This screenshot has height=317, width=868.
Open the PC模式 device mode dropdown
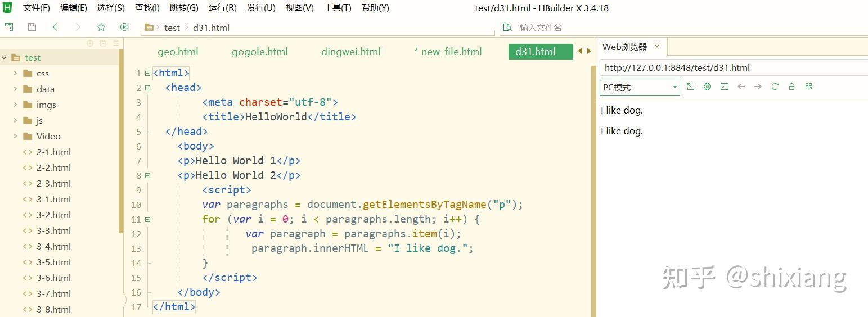click(640, 87)
